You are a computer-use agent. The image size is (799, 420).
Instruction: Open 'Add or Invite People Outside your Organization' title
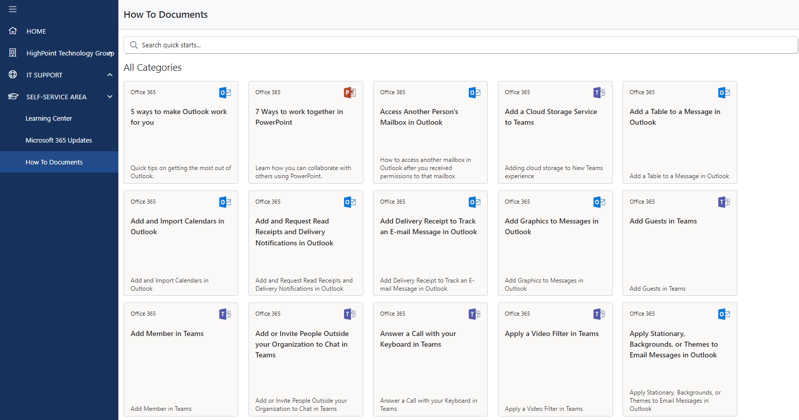click(302, 344)
